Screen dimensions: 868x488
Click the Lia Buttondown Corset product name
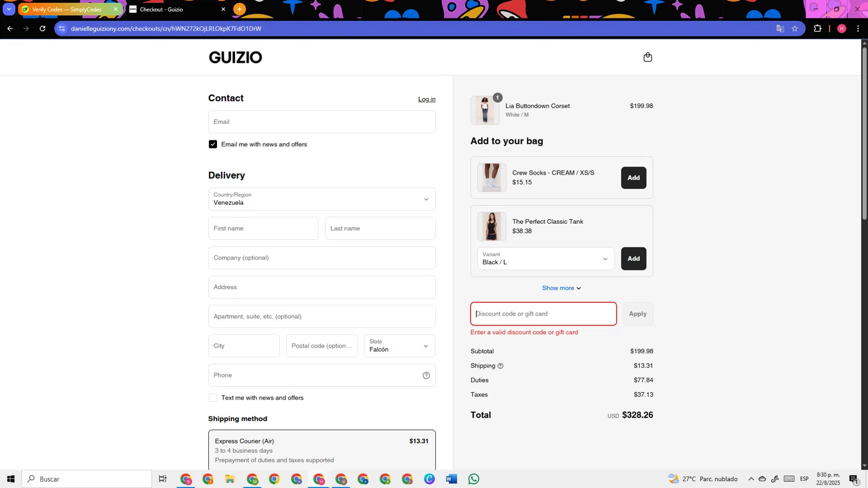pos(538,106)
